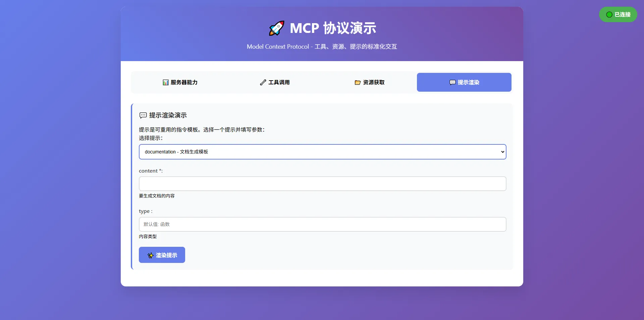Click the rocket icon in the header

(277, 28)
